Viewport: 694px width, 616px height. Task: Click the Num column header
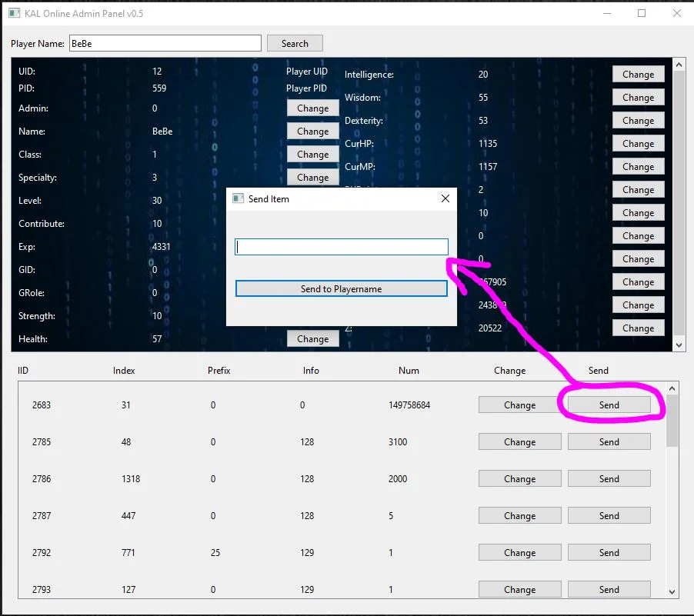point(409,371)
